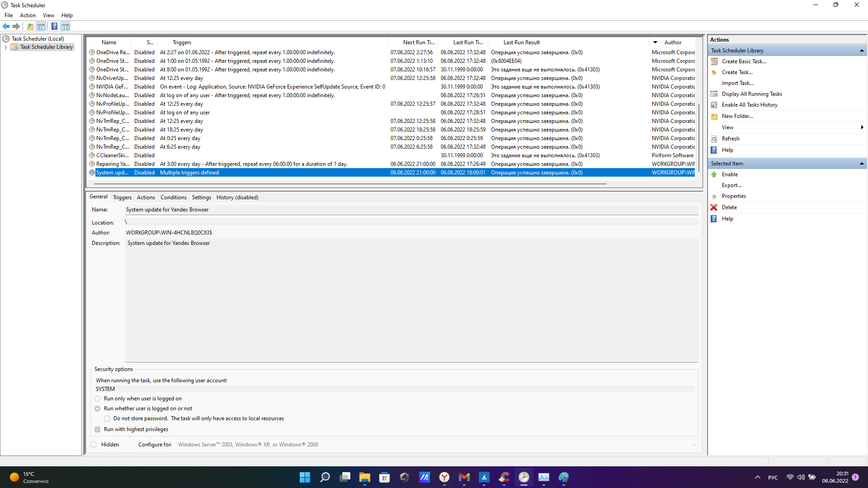Click Export... action link
The width and height of the screenshot is (868, 488).
(731, 185)
